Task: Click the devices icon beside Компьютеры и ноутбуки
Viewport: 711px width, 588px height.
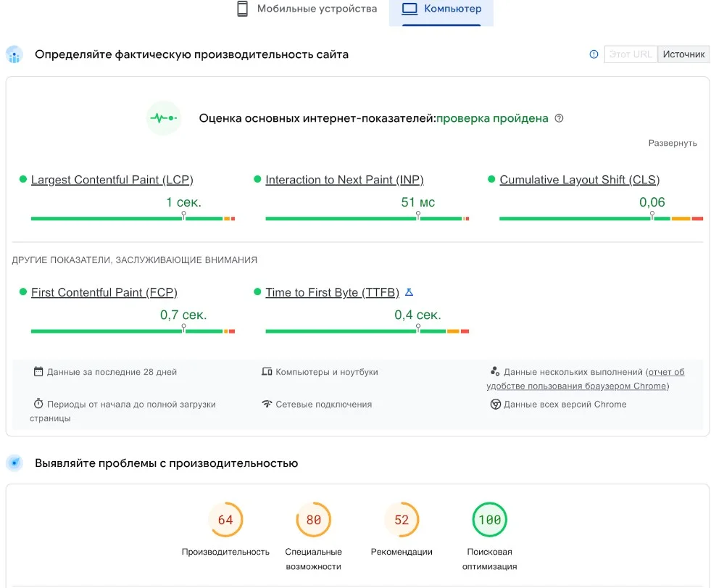Action: point(267,372)
